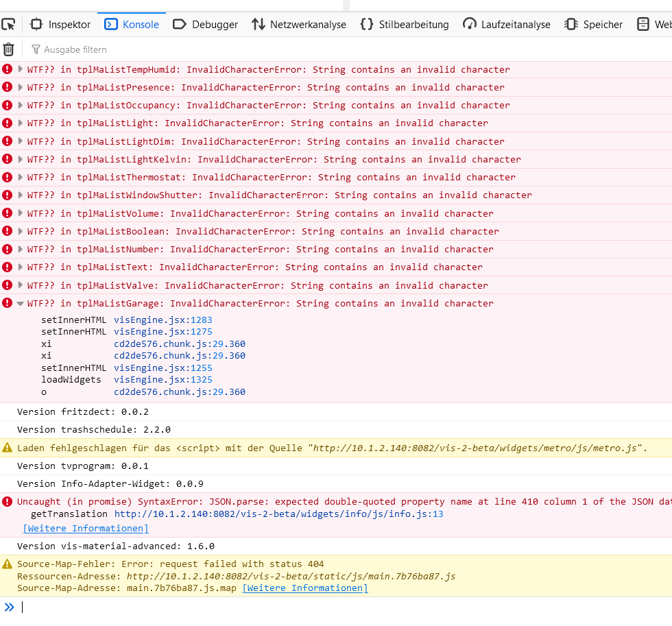Image resolution: width=672 pixels, height=626 pixels.
Task: Switch to the Inspektor tab
Action: (61, 25)
